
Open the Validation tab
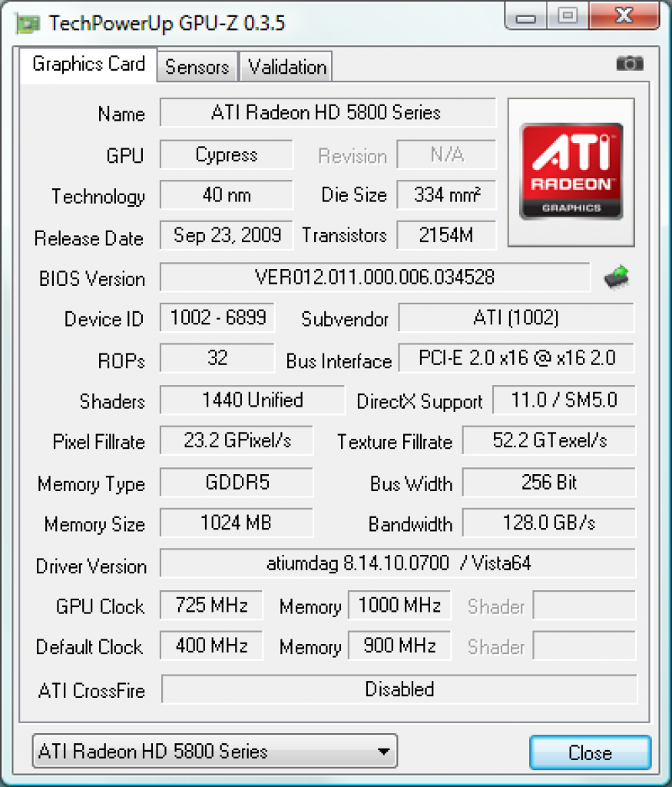coord(286,67)
